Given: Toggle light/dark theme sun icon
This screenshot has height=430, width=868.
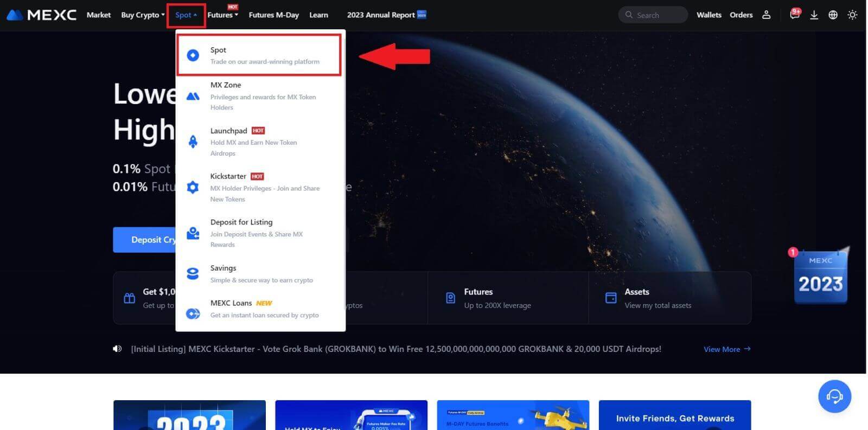Looking at the screenshot, I should 852,15.
